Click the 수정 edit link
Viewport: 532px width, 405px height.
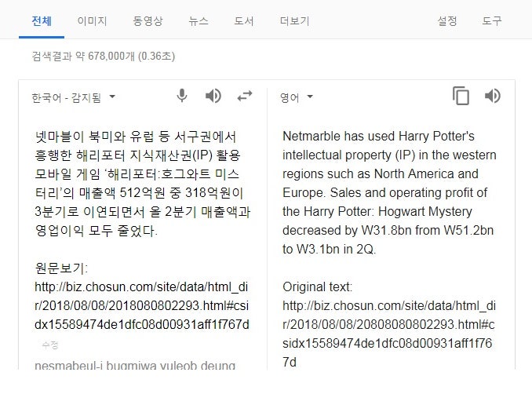pyautogui.click(x=50, y=345)
